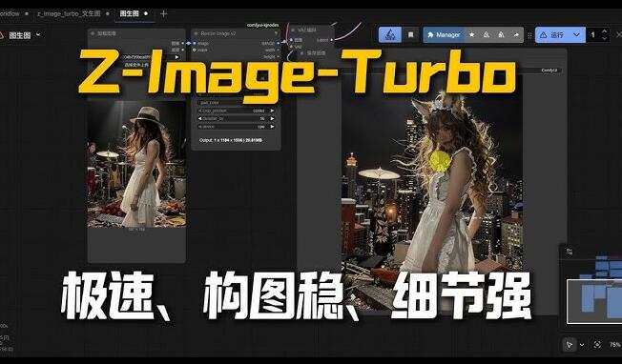Open the bookmark icon beside the ComfyUI logo

click(x=410, y=35)
